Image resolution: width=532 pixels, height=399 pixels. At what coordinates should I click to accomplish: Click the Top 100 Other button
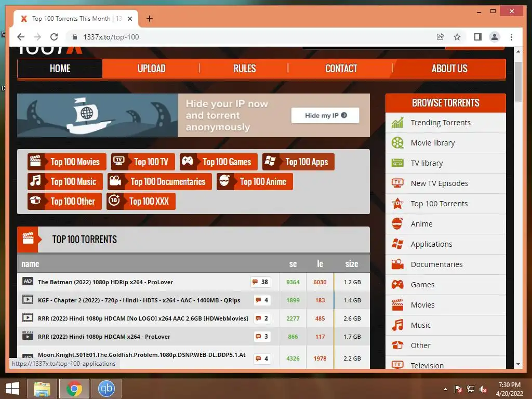(x=64, y=201)
